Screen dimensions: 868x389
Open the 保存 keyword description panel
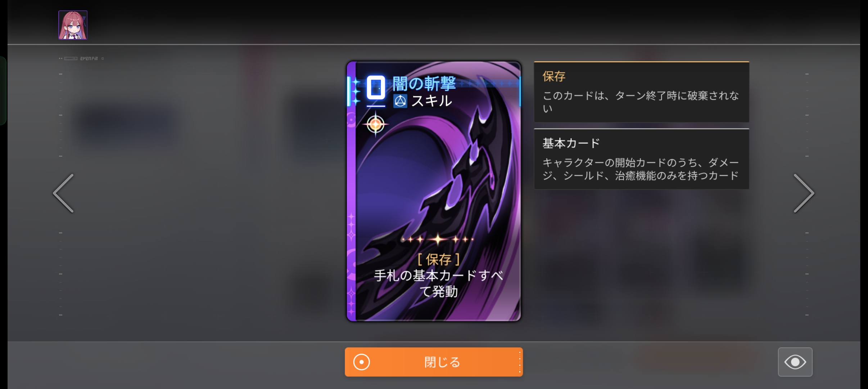[641, 92]
